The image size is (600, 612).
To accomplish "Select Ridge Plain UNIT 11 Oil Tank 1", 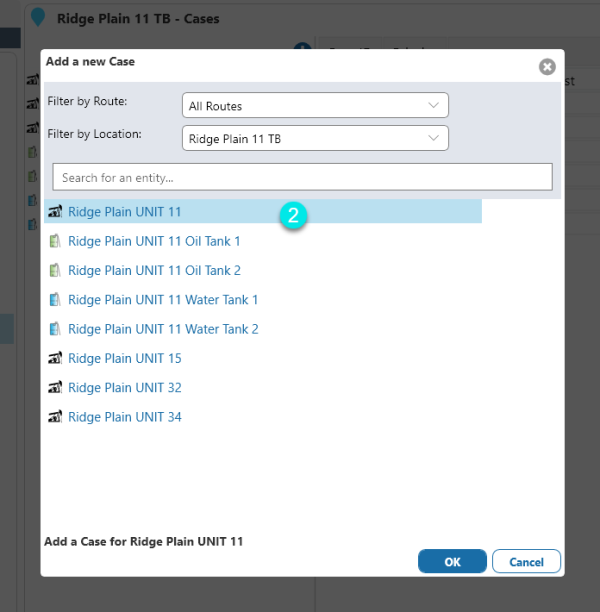I will point(154,241).
